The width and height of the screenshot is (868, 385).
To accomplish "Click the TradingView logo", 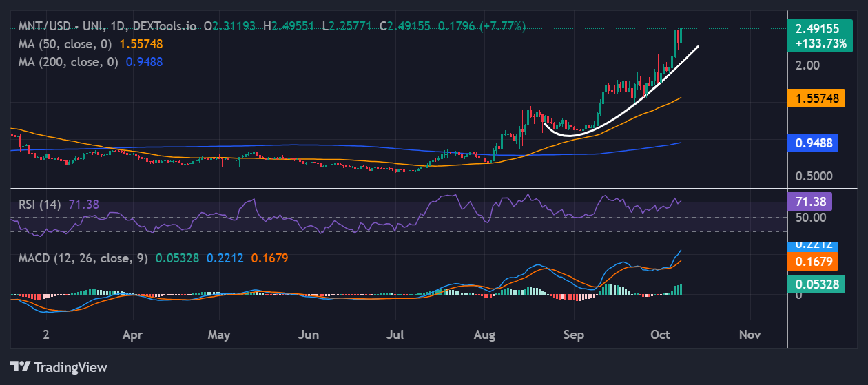I will [59, 367].
